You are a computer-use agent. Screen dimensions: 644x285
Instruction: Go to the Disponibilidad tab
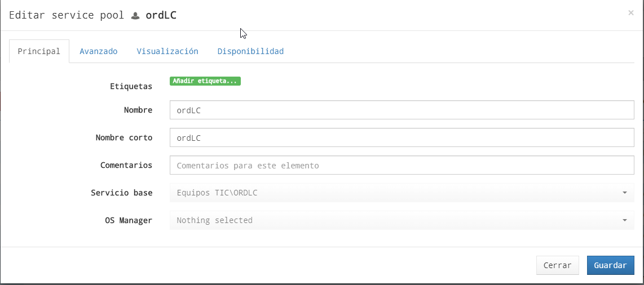(x=250, y=51)
